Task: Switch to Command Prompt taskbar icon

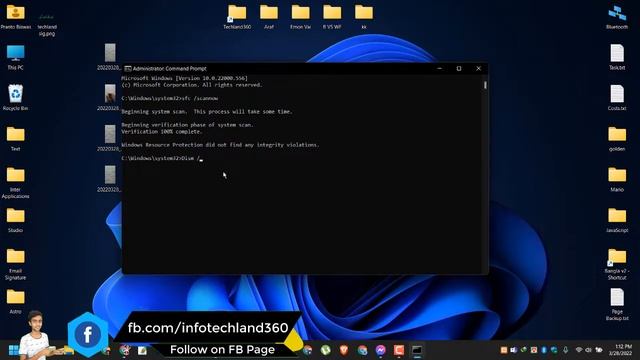Action: pyautogui.click(x=417, y=350)
